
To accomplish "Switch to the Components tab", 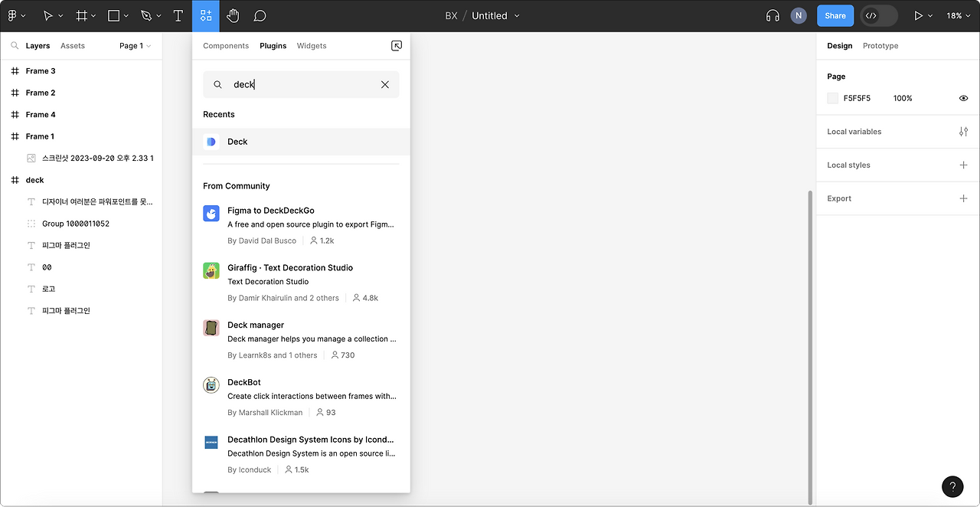I will 226,46.
